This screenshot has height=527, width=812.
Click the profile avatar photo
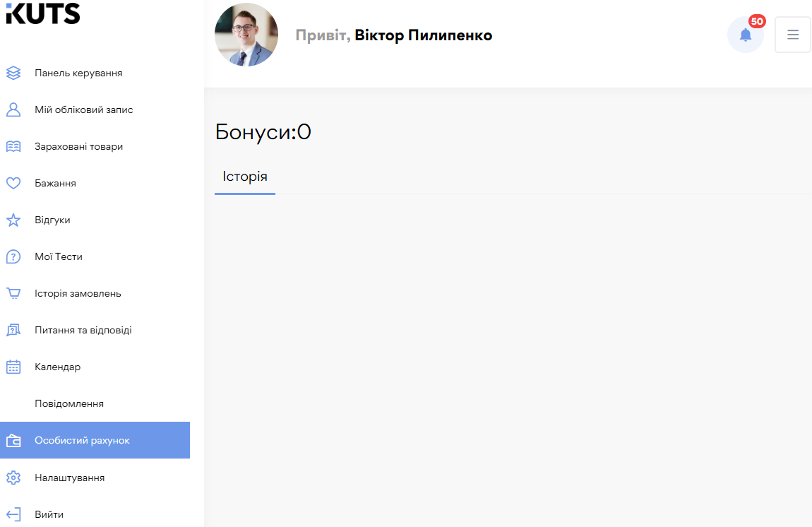click(x=246, y=34)
